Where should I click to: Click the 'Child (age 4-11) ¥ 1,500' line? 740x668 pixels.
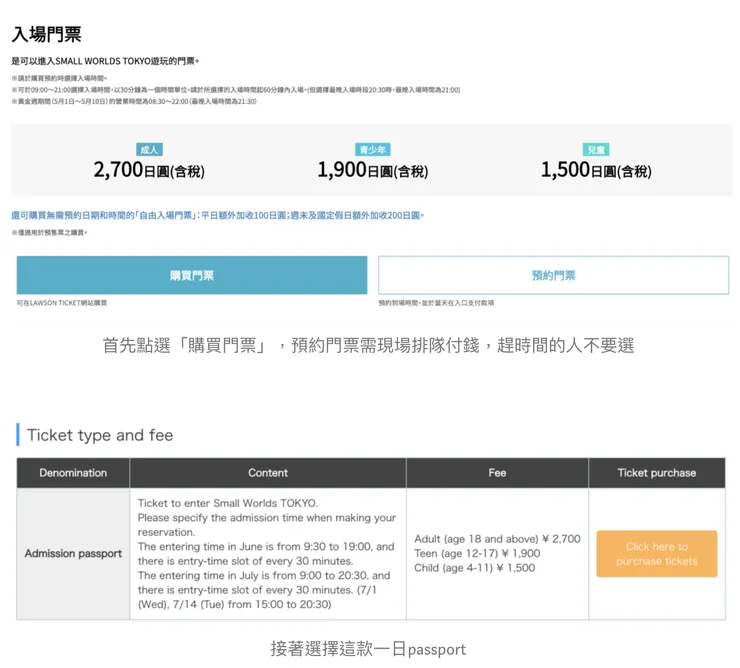pos(474,568)
